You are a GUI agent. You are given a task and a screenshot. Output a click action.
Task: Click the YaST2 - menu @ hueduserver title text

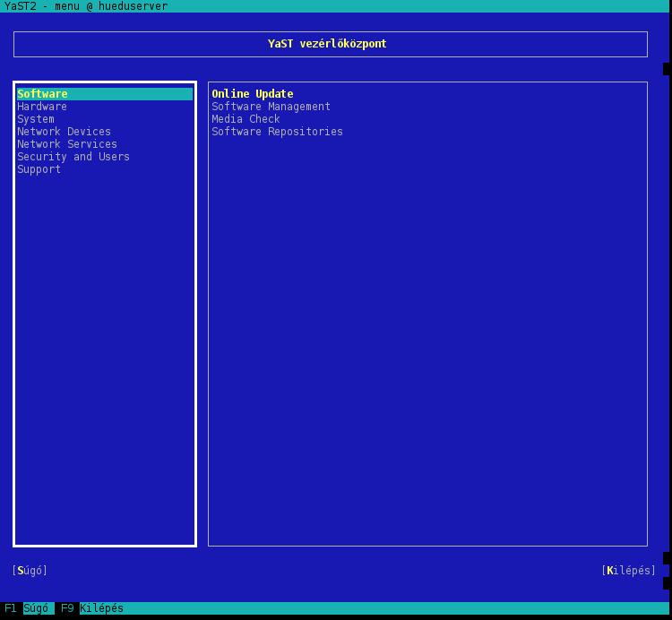tap(86, 6)
